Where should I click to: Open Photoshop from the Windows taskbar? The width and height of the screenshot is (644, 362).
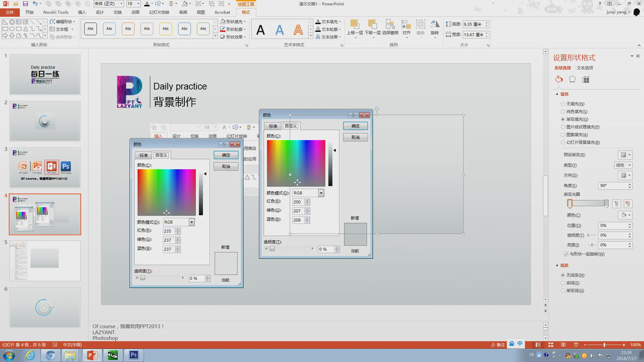tap(134, 355)
